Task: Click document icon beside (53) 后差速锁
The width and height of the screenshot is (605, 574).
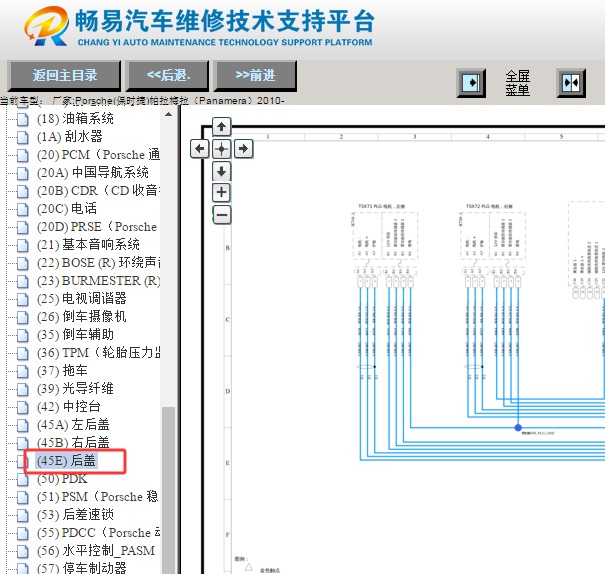Action: click(x=23, y=515)
